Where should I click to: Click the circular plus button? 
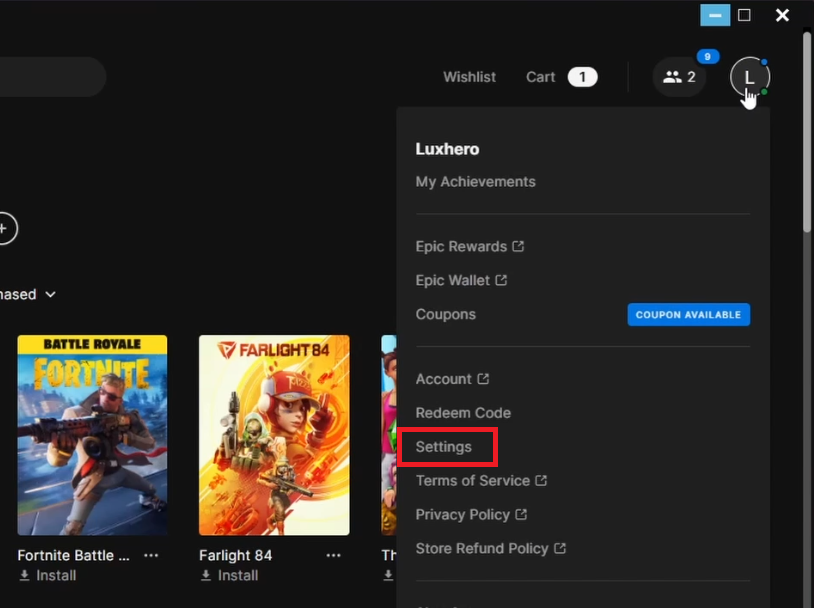pos(5,228)
